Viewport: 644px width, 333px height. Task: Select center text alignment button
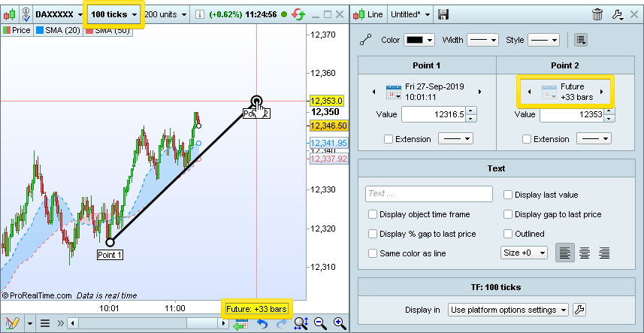pyautogui.click(x=584, y=253)
